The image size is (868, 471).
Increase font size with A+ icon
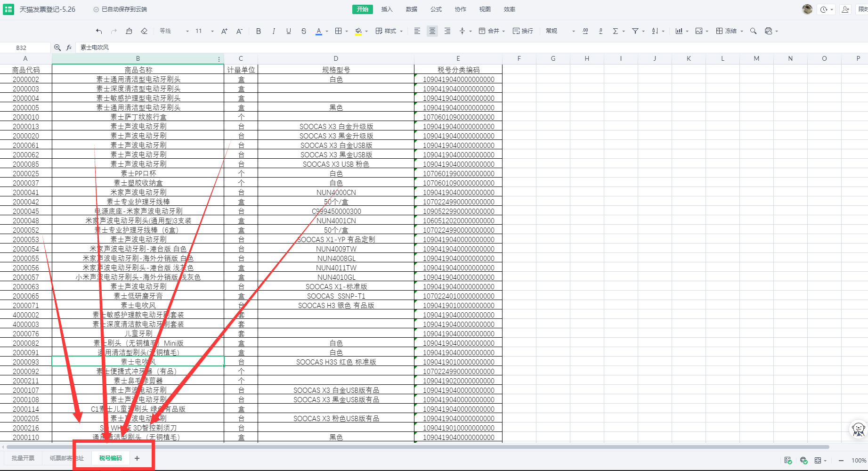coord(224,31)
